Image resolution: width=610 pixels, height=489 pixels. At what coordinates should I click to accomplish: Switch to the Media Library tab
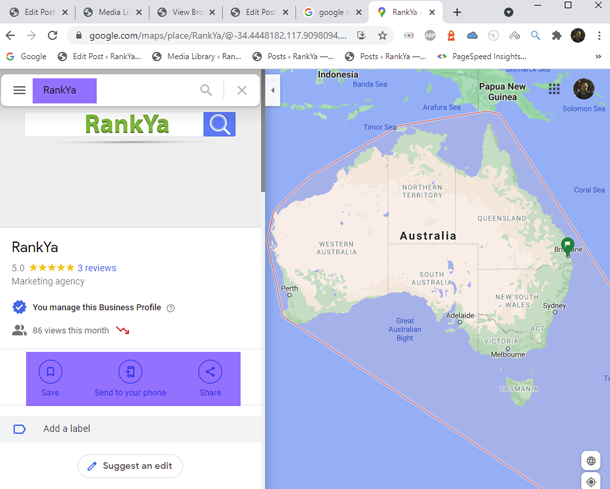112,12
